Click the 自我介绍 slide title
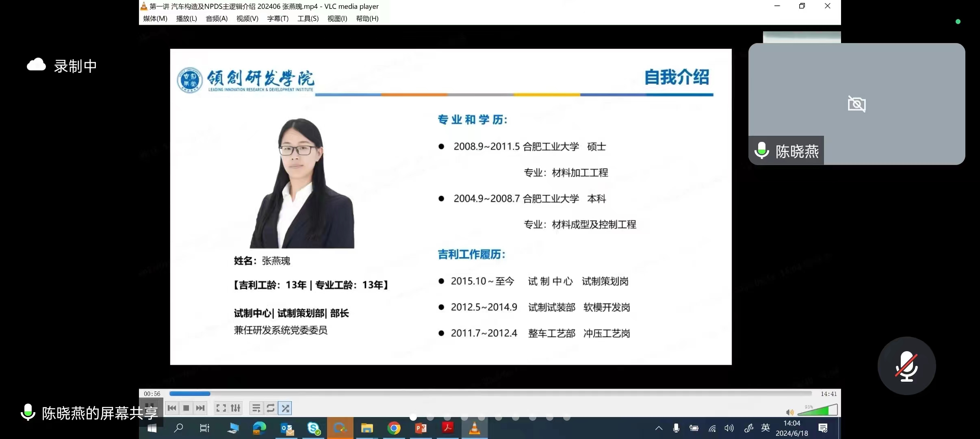Image resolution: width=980 pixels, height=439 pixels. [x=677, y=77]
